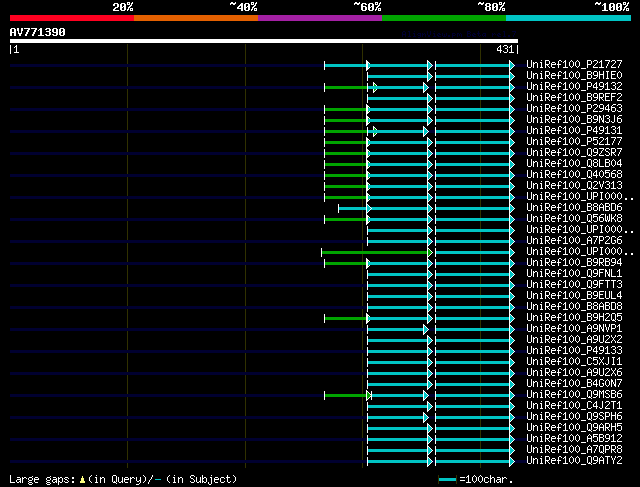Pick the UniRef100_A9U2X6 hit name

click(574, 373)
